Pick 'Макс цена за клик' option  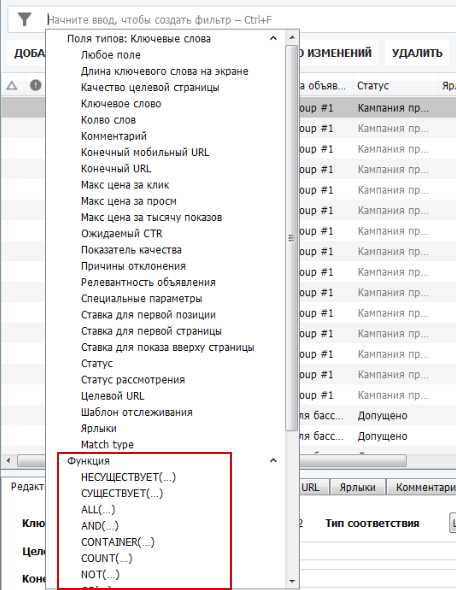click(125, 185)
